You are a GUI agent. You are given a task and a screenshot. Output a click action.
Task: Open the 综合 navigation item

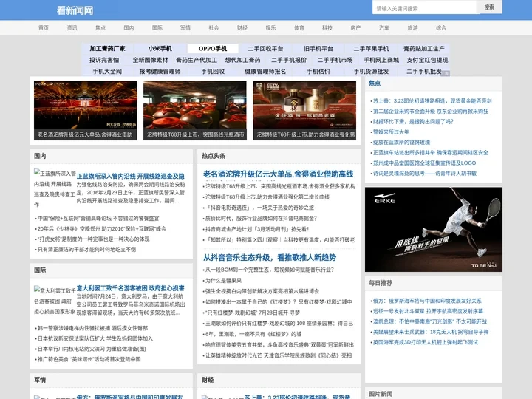point(441,28)
